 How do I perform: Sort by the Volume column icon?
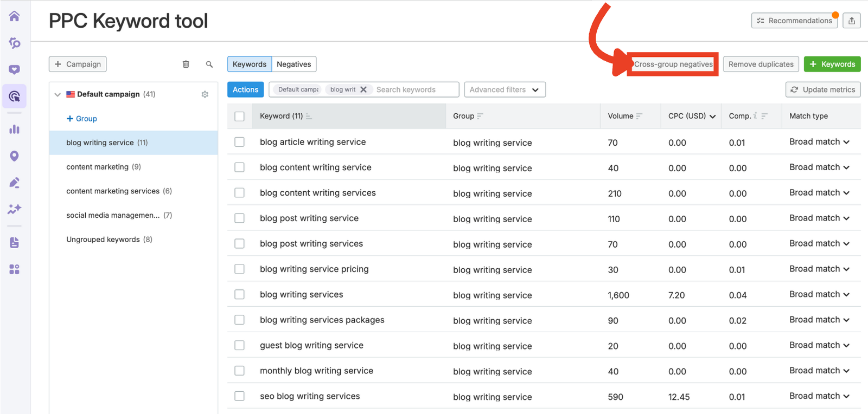click(639, 116)
